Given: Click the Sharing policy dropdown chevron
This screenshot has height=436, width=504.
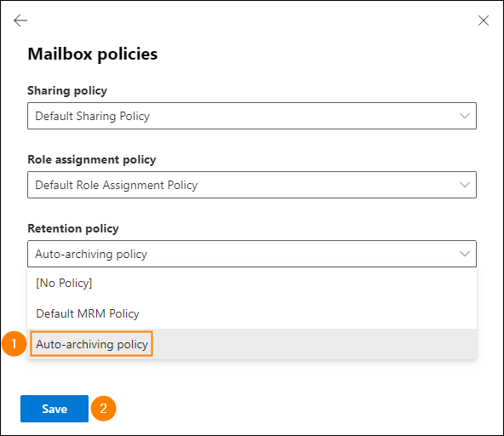Looking at the screenshot, I should point(465,116).
